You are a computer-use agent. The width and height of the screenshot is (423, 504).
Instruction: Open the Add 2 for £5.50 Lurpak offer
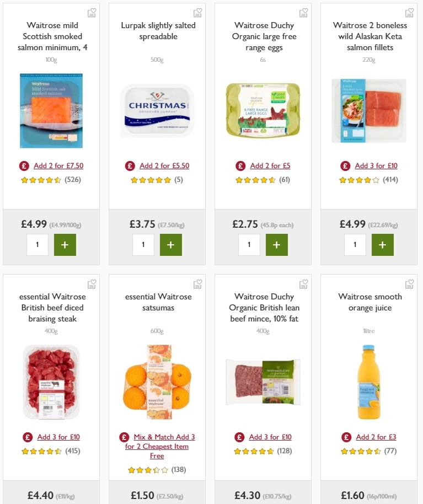(x=164, y=165)
